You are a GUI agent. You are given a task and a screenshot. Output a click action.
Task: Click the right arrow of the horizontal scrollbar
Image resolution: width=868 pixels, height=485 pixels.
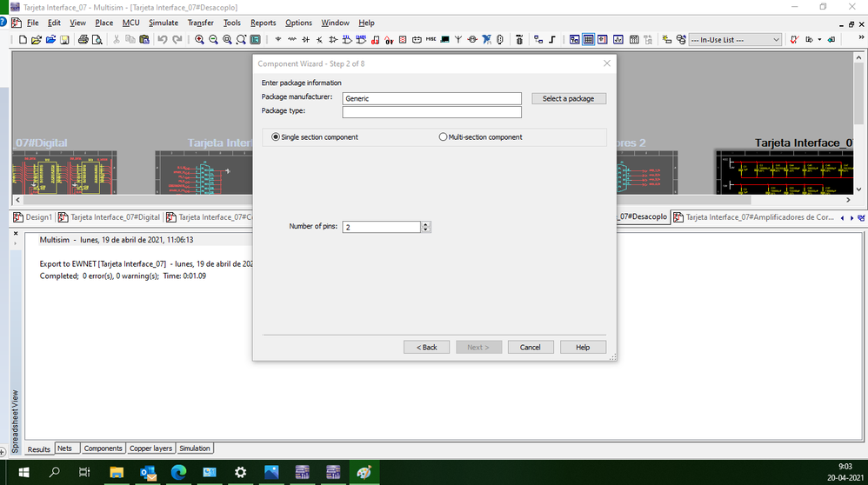[x=848, y=200]
